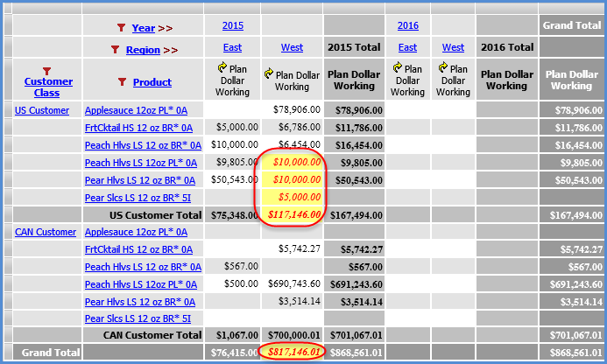Drill into the US Customer link
Viewport: 607px width, 364px height.
click(40, 110)
